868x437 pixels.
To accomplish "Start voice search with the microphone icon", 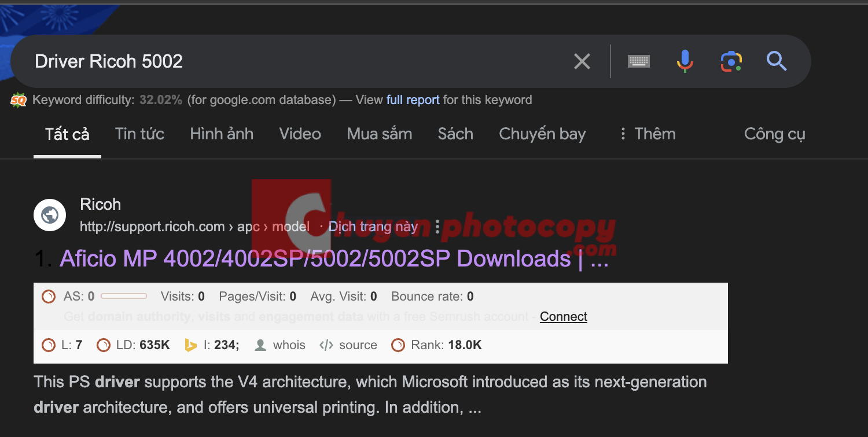I will click(685, 61).
